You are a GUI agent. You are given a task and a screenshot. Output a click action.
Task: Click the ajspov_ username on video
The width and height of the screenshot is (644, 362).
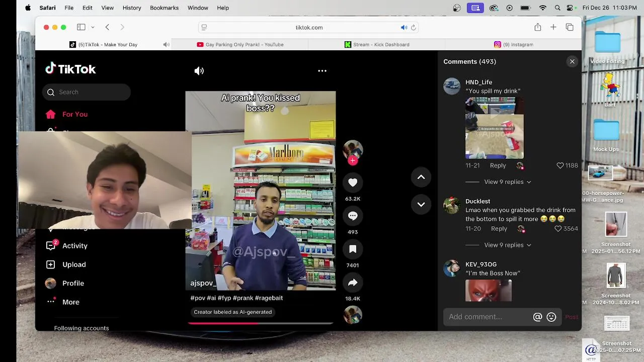coord(203,283)
